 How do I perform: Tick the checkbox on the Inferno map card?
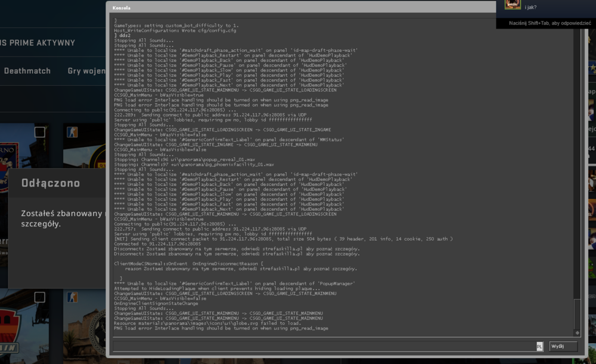(x=39, y=132)
